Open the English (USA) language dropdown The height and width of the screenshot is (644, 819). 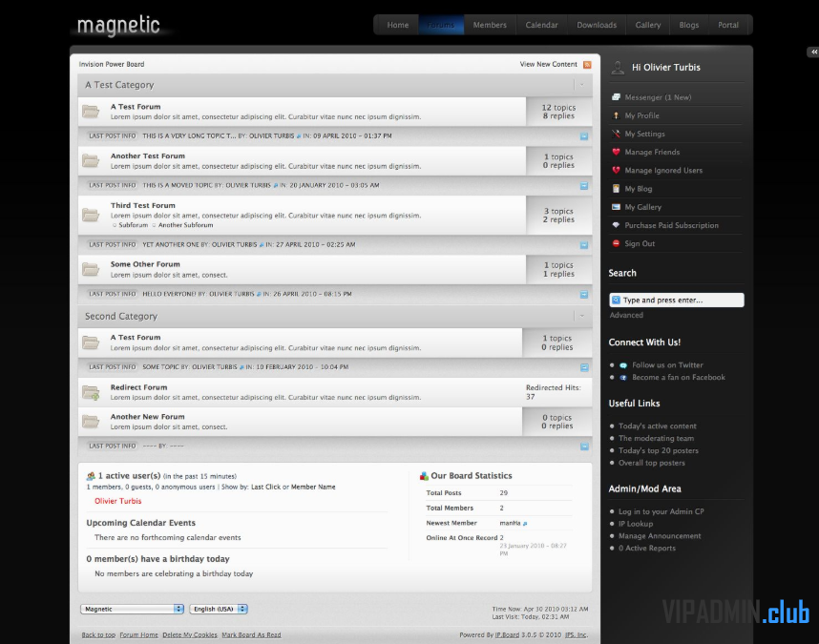pyautogui.click(x=219, y=609)
